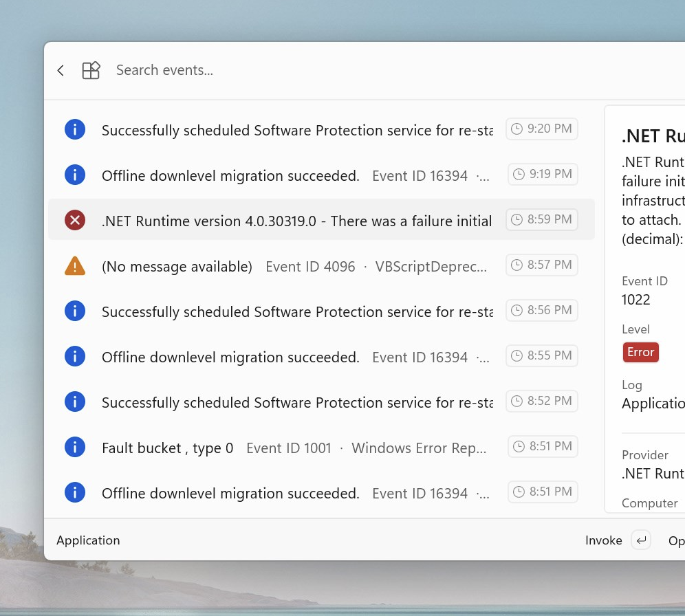Select the 9:19 PM Offline downlevel migration text

click(x=230, y=175)
